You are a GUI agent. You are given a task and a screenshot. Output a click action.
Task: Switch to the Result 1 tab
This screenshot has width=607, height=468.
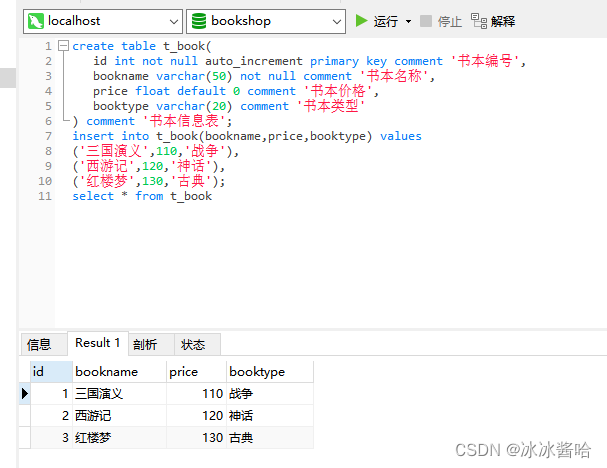point(98,343)
